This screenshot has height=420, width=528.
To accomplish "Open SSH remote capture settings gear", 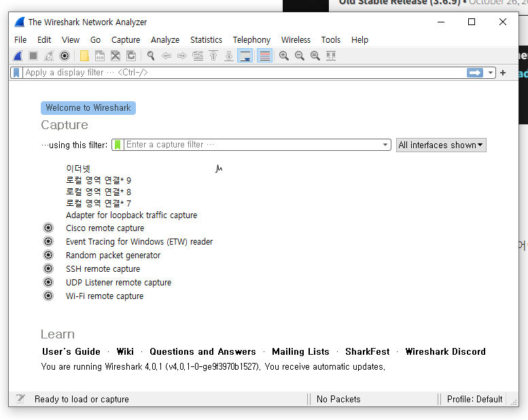I will click(48, 268).
